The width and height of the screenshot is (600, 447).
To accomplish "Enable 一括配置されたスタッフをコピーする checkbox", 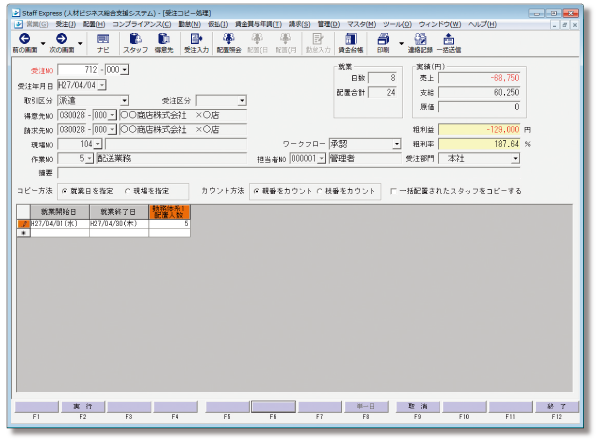I will coord(393,191).
